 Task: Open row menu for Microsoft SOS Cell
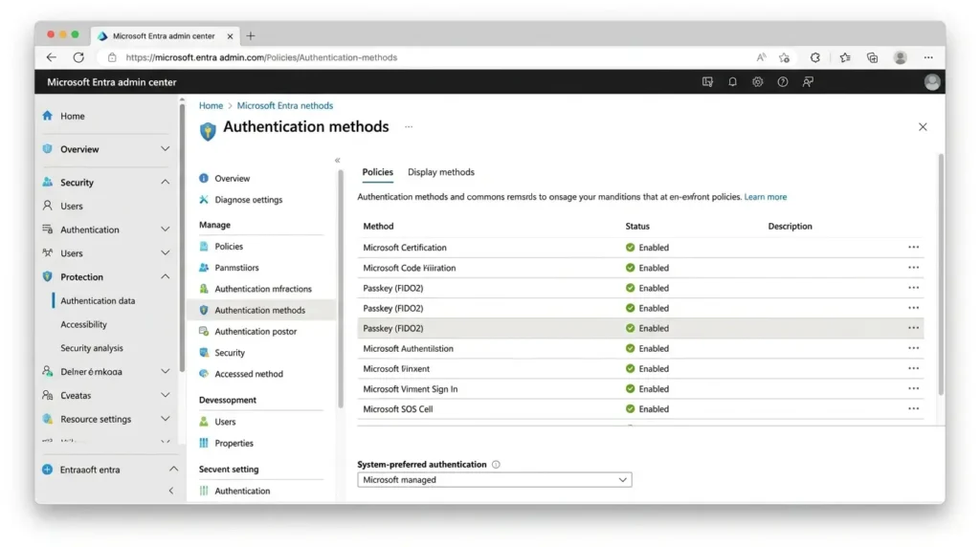[913, 409]
